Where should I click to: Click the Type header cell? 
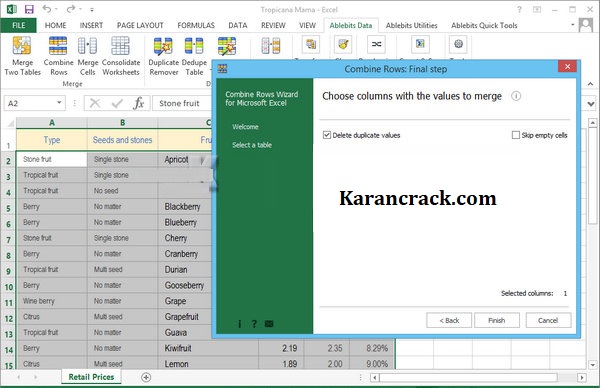pyautogui.click(x=52, y=140)
